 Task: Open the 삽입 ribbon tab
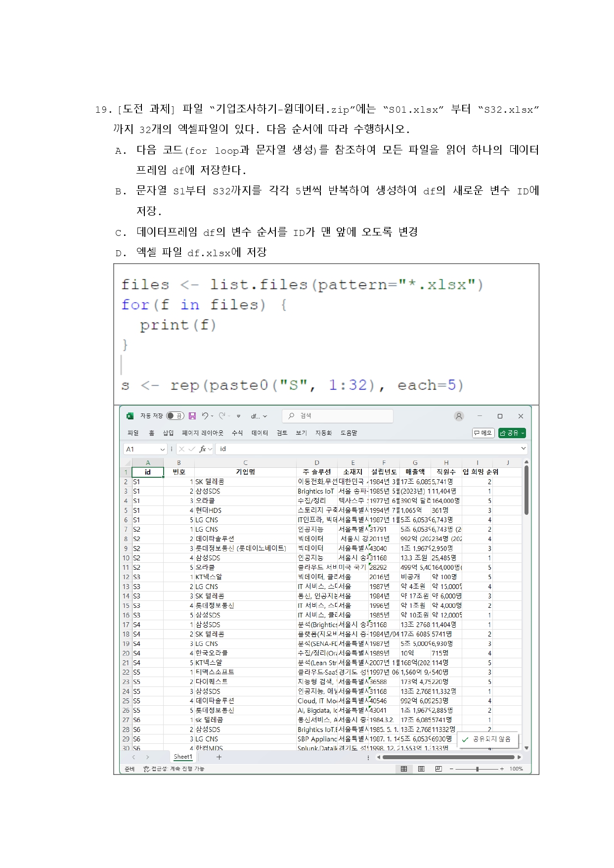(168, 433)
